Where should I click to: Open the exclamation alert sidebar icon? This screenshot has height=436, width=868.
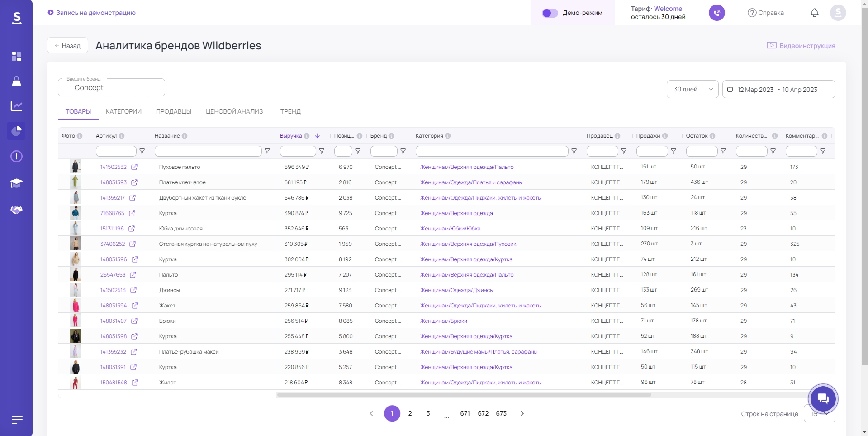(x=16, y=156)
